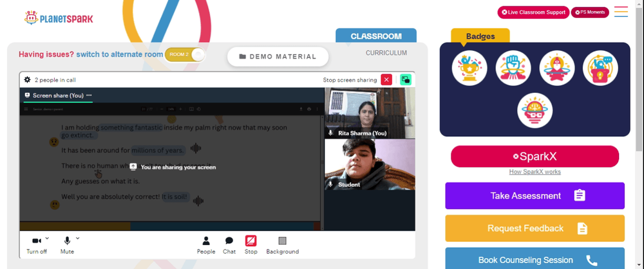Expand microphone options chevron
This screenshot has width=644, height=269.
pyautogui.click(x=78, y=238)
